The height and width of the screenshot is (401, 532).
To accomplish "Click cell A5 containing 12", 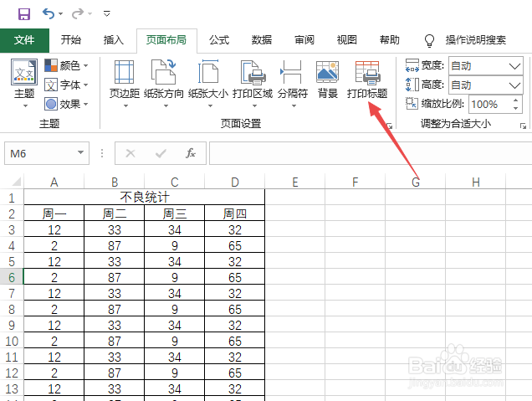I will (54, 261).
